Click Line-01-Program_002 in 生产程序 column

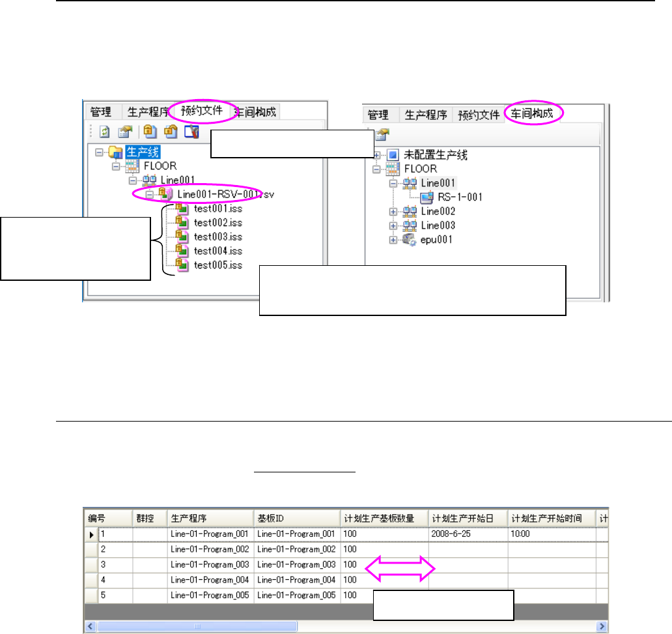tap(210, 549)
